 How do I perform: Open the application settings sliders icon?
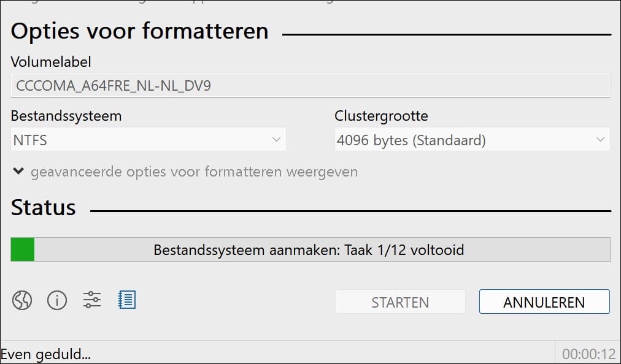(x=92, y=300)
